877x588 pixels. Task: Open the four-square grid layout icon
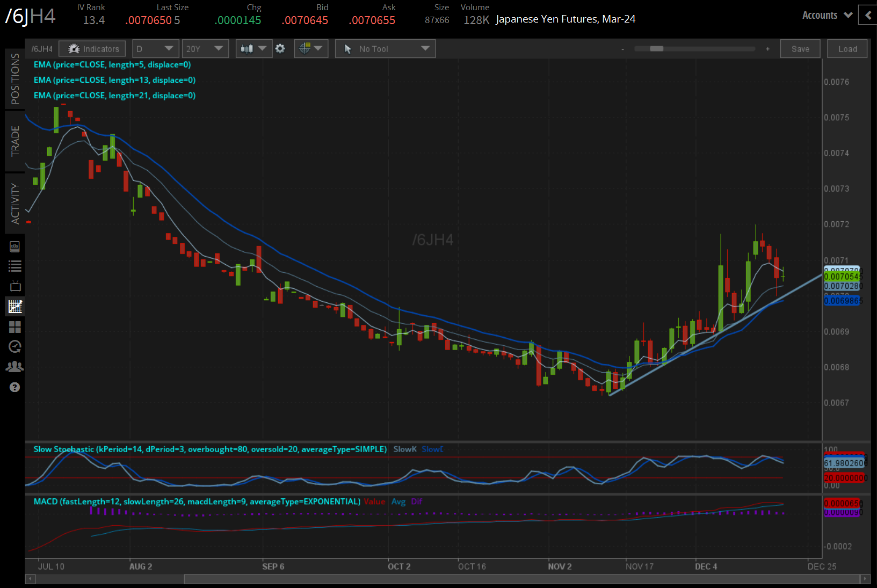click(x=15, y=327)
